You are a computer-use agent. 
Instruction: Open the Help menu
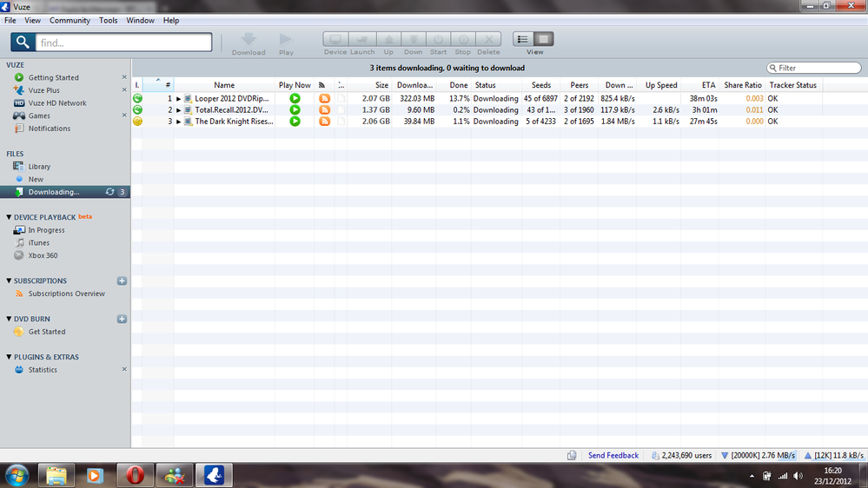click(171, 21)
